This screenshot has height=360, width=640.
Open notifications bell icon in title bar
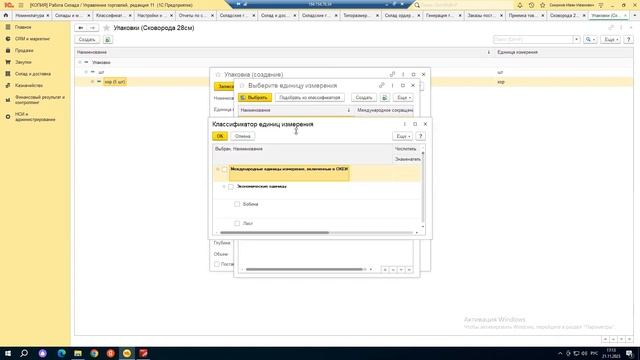[520, 5]
